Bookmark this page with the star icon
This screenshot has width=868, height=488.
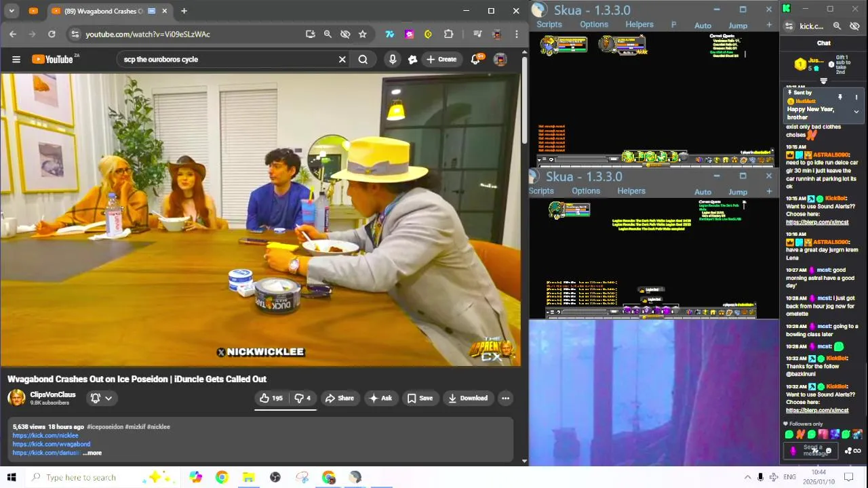click(x=363, y=34)
